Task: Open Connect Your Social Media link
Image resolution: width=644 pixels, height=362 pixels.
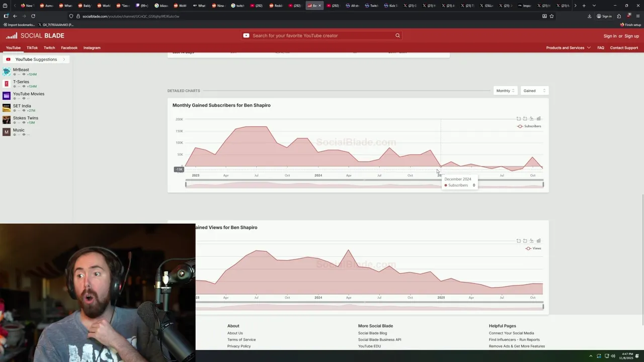Action: click(511, 333)
